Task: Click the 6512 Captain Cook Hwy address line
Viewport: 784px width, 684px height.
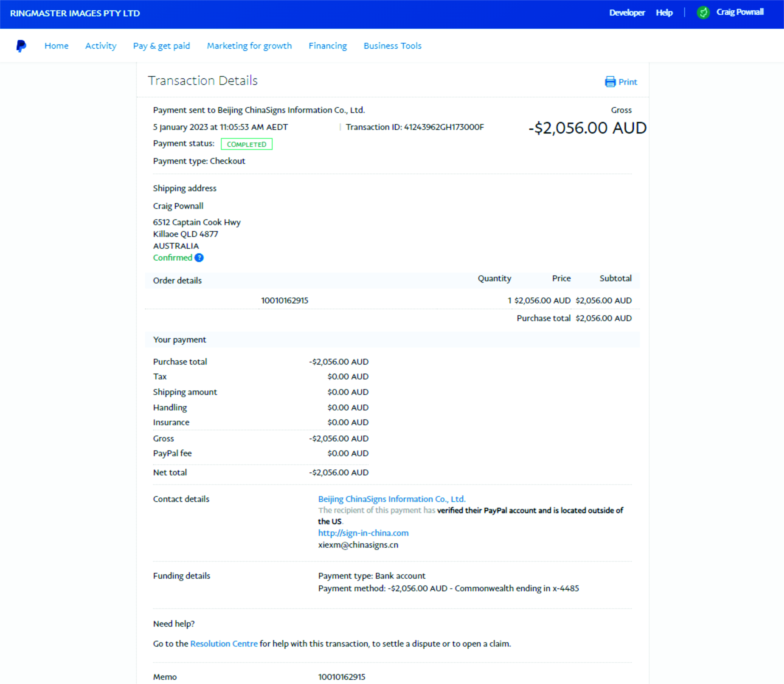Action: (197, 222)
